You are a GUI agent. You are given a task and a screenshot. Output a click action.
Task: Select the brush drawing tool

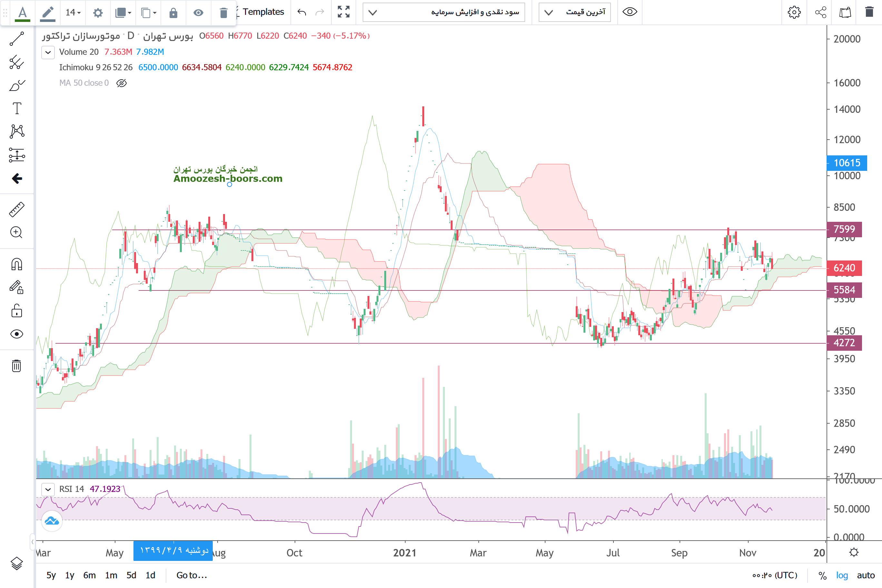point(16,85)
